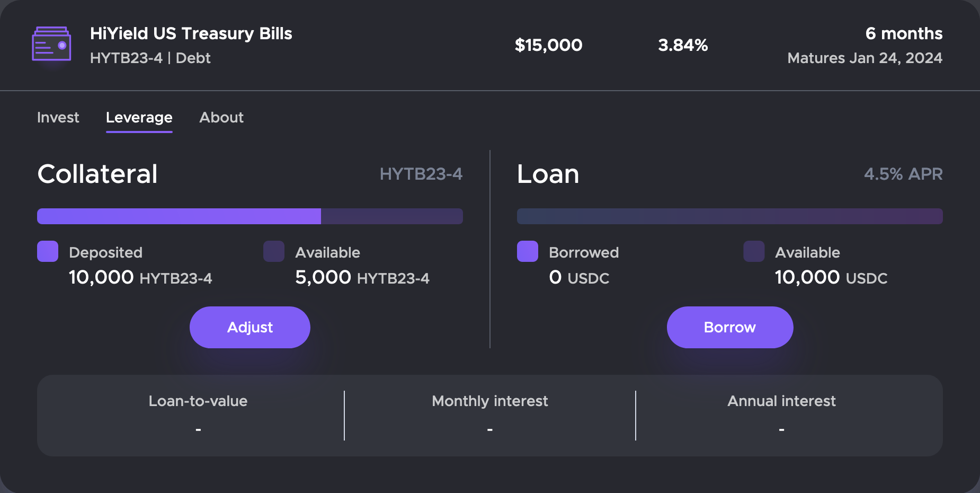Click the Monthly interest stat

[489, 415]
